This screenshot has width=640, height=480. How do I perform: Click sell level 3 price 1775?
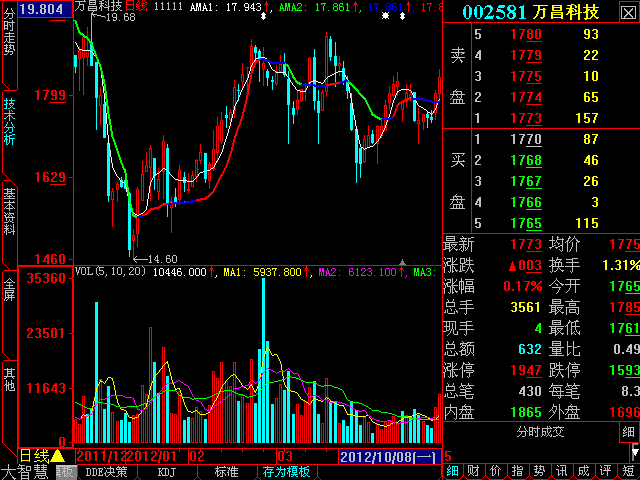point(526,76)
